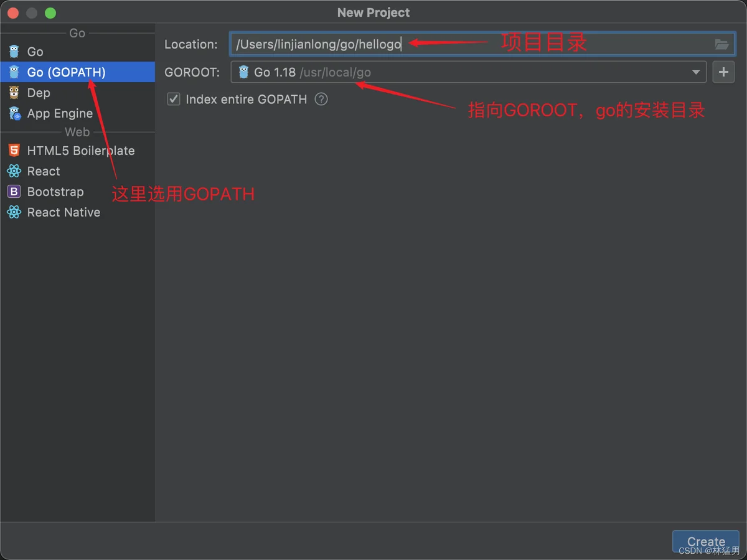Viewport: 747px width, 560px height.
Task: Click the Bootstrap B icon
Action: (x=14, y=192)
